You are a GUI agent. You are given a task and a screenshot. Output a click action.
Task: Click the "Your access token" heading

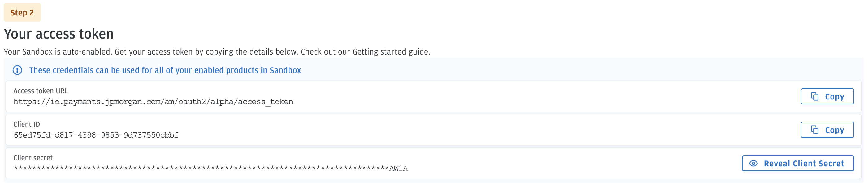click(59, 34)
